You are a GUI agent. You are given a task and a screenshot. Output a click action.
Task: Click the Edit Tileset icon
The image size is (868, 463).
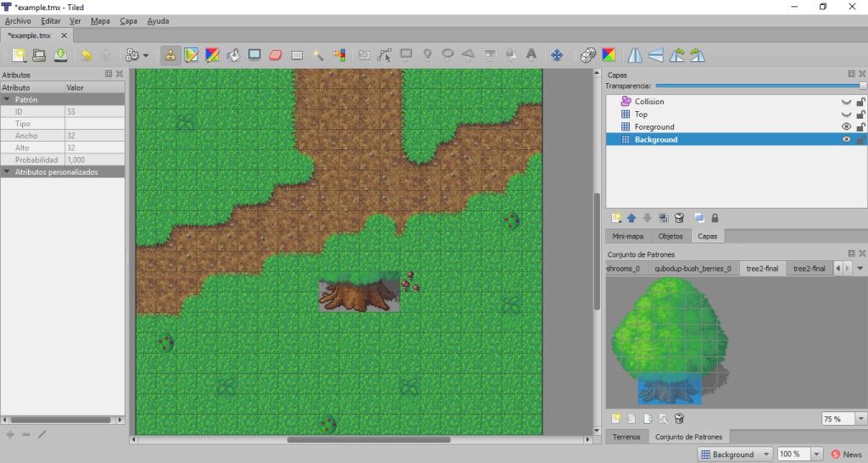(663, 419)
